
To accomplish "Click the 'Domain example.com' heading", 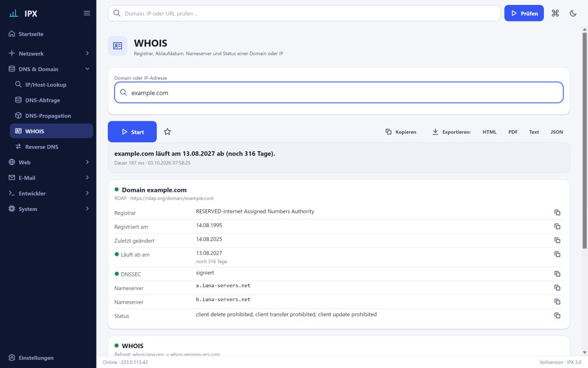I will tap(154, 189).
